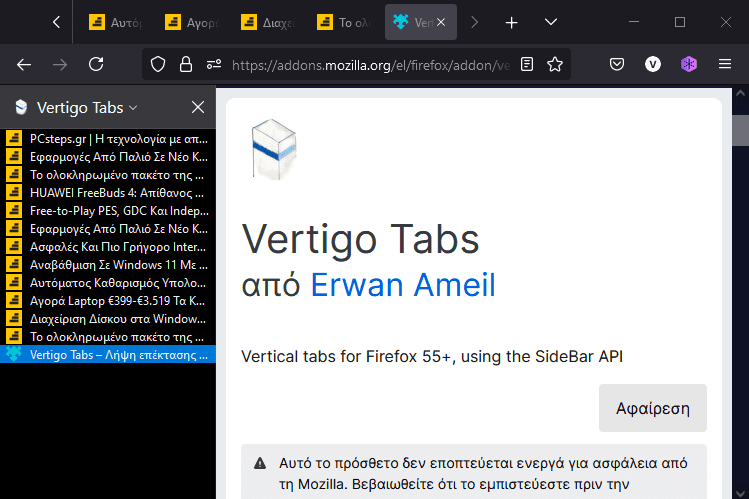The image size is (749, 499).
Task: Select HUAWEI FreeBuds 4 sidebar tab
Action: (x=108, y=193)
